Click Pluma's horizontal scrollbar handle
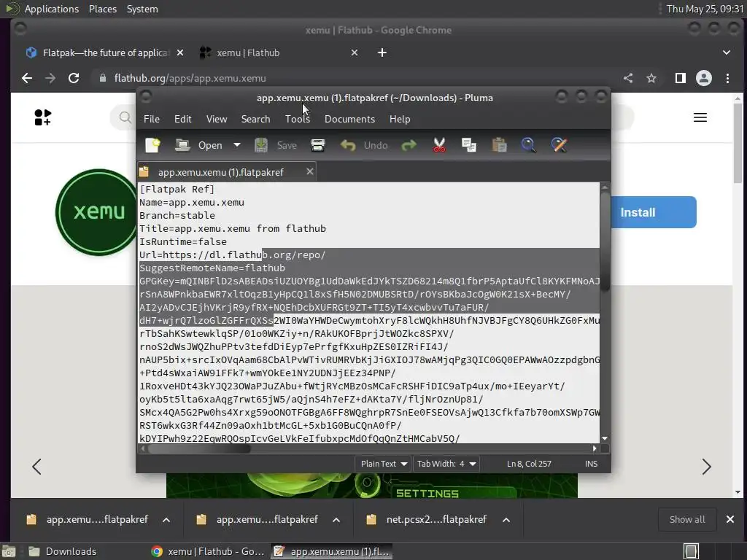 pos(198,448)
